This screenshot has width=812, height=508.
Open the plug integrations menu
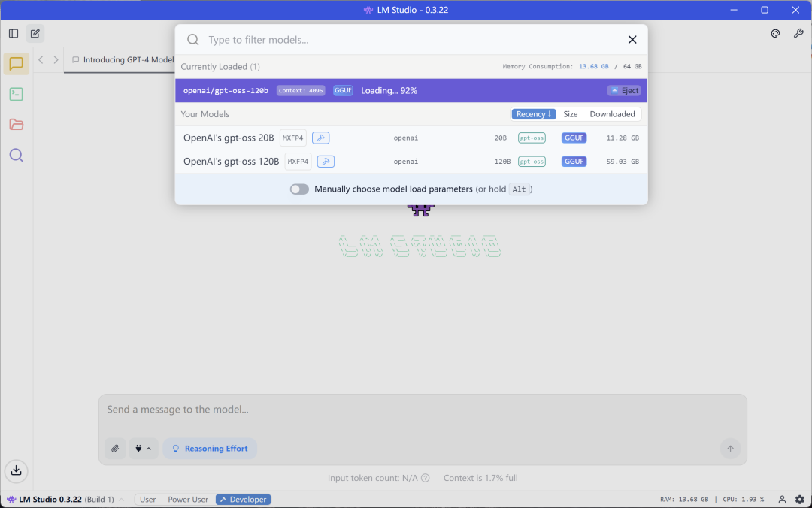(x=143, y=449)
